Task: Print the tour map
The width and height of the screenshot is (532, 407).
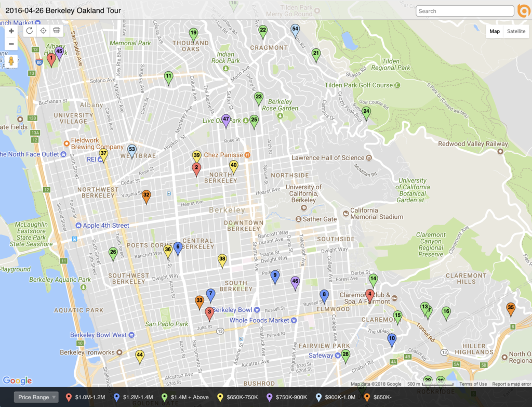Action: coord(57,31)
